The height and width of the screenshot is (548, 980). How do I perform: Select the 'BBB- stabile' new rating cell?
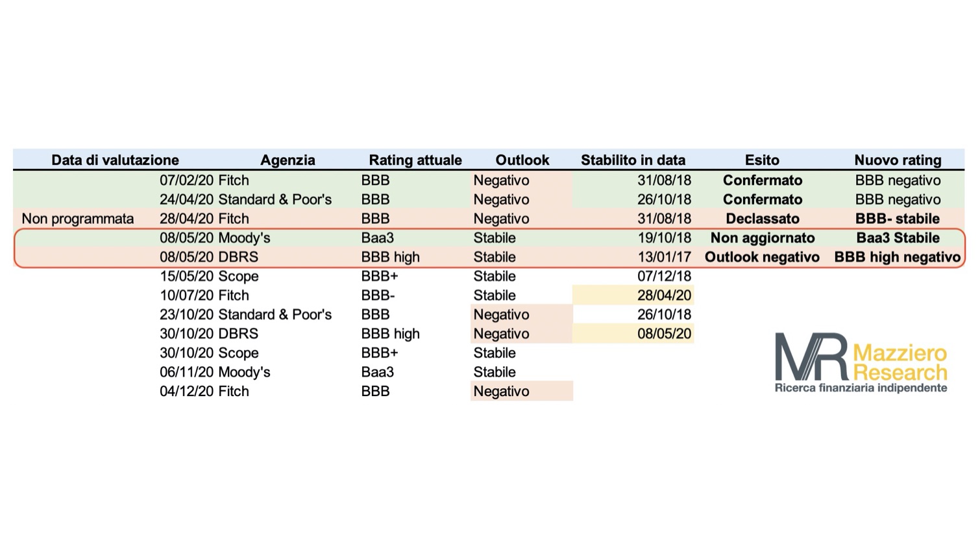[x=898, y=219]
